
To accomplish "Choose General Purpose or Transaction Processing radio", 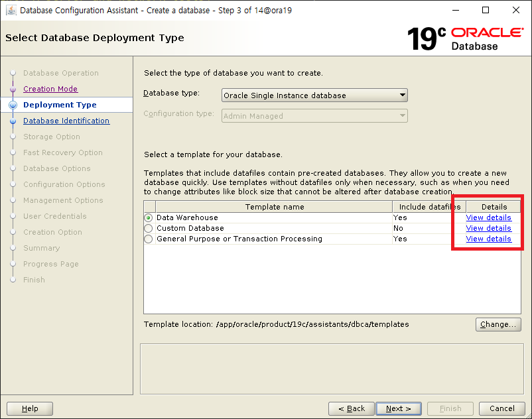I will (x=149, y=239).
